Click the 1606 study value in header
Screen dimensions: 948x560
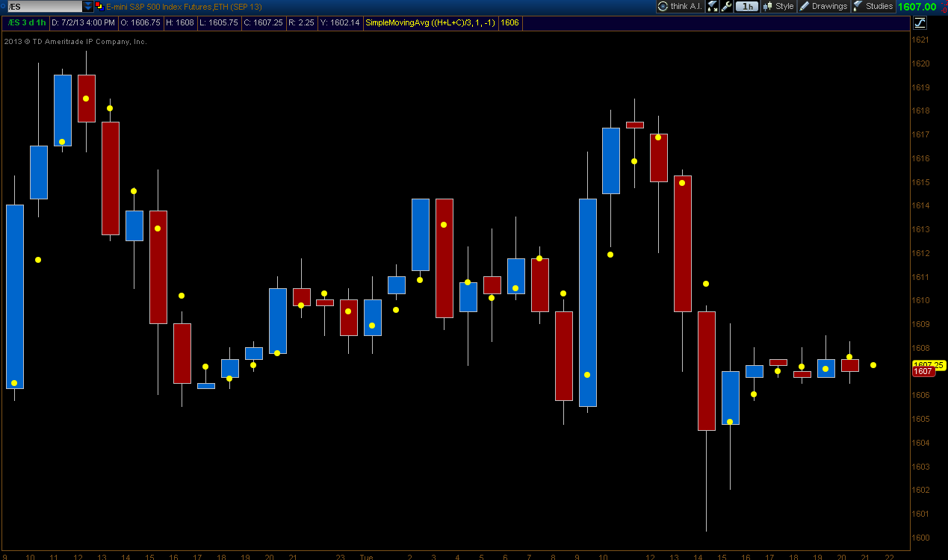[509, 22]
